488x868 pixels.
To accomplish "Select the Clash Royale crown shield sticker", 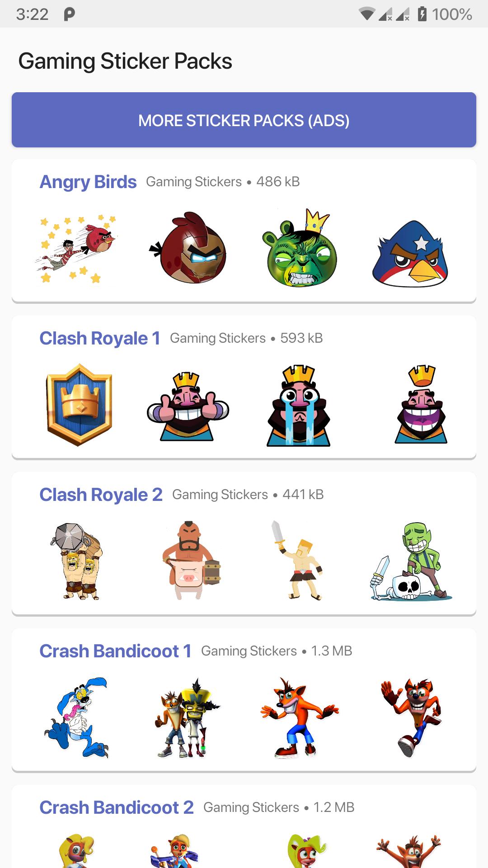I will (x=79, y=405).
